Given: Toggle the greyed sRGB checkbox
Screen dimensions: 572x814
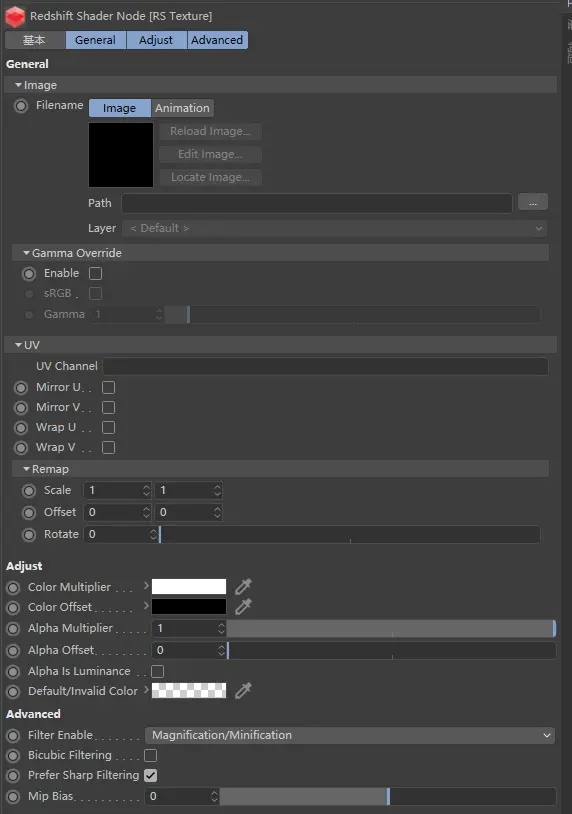Looking at the screenshot, I should 96,293.
